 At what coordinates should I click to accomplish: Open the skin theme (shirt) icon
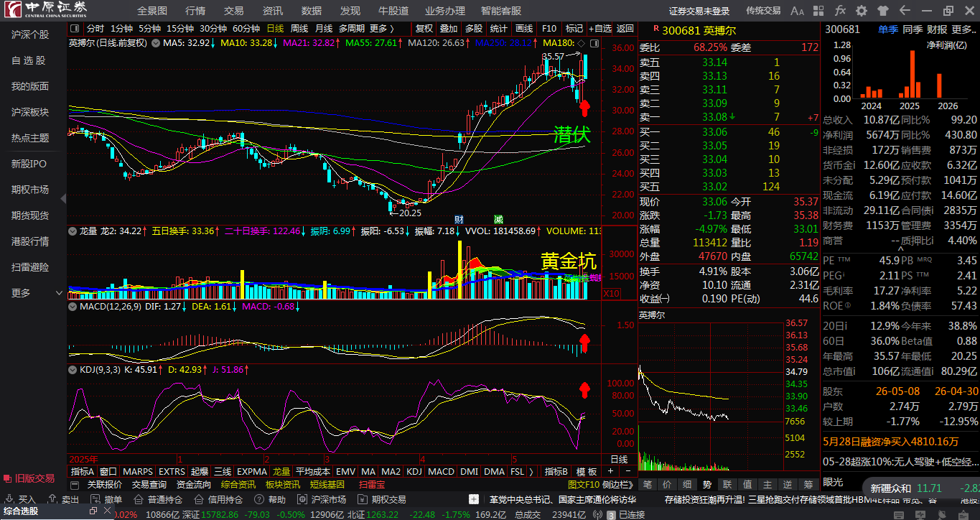tap(883, 11)
